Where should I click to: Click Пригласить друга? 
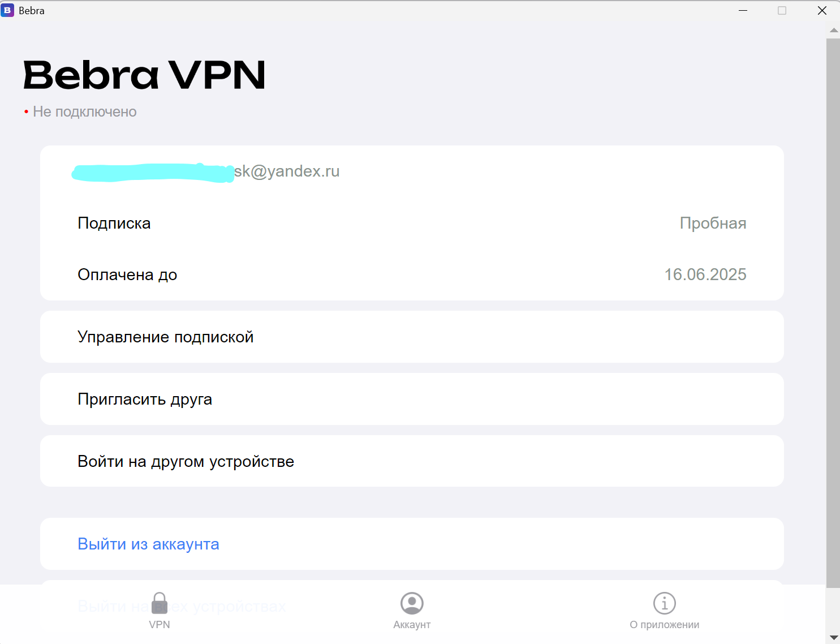click(x=145, y=399)
